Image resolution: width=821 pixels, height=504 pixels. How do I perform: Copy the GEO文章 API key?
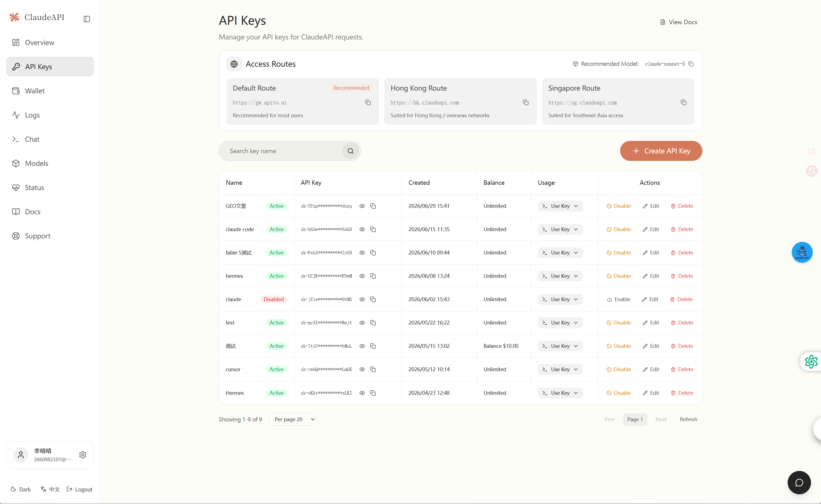pyautogui.click(x=373, y=206)
